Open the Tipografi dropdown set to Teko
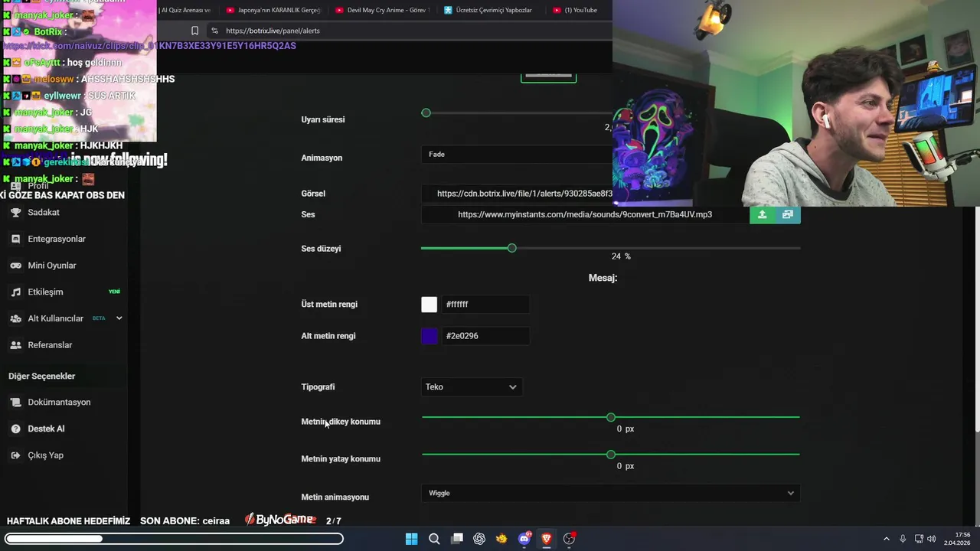The width and height of the screenshot is (980, 551). click(472, 387)
